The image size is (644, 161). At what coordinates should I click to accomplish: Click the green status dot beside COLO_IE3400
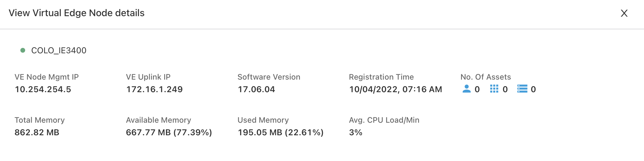tap(22, 50)
